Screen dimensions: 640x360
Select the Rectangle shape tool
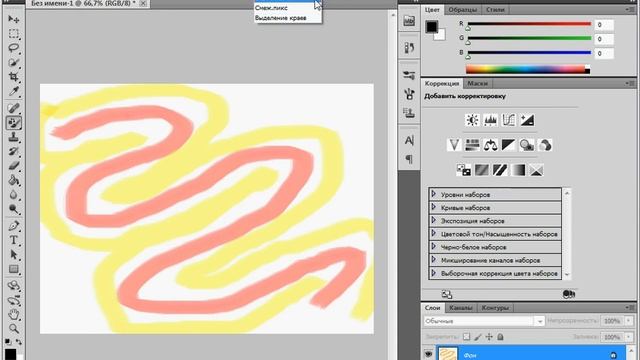pos(13,269)
